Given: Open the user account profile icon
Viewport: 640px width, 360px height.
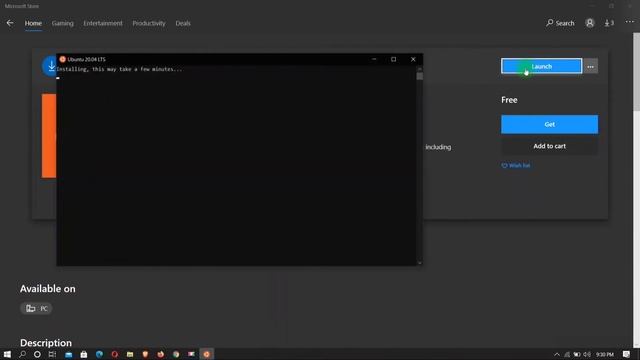Looking at the screenshot, I should [589, 23].
